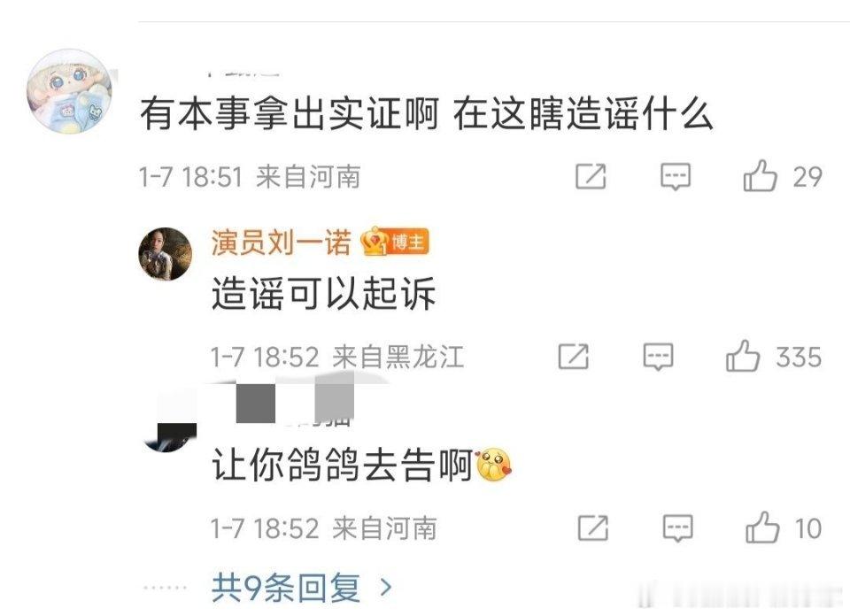
Task: Open the plush doll avatar's profile
Action: coord(69,91)
